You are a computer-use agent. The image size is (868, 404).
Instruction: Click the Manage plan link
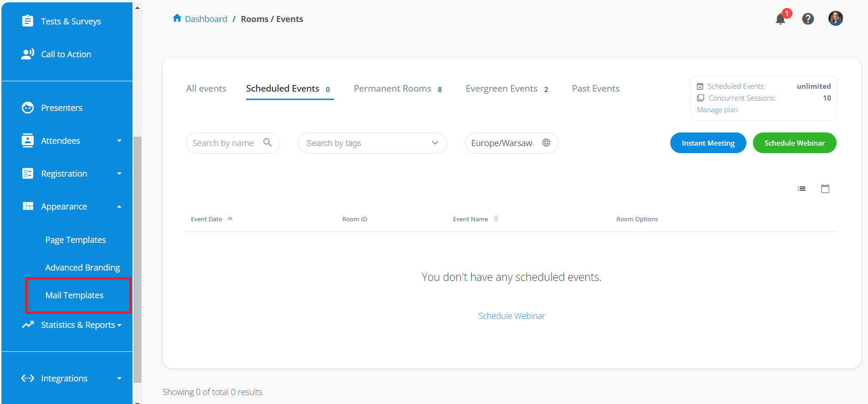point(717,110)
